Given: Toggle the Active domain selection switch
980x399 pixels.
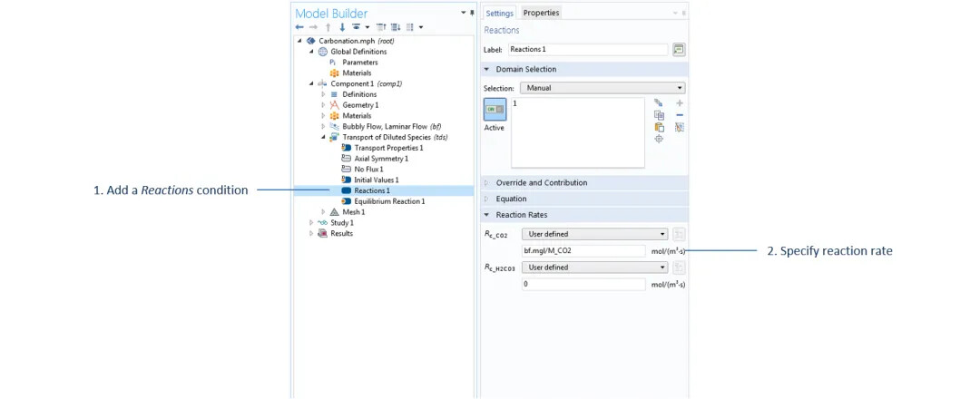Looking at the screenshot, I should point(495,110).
